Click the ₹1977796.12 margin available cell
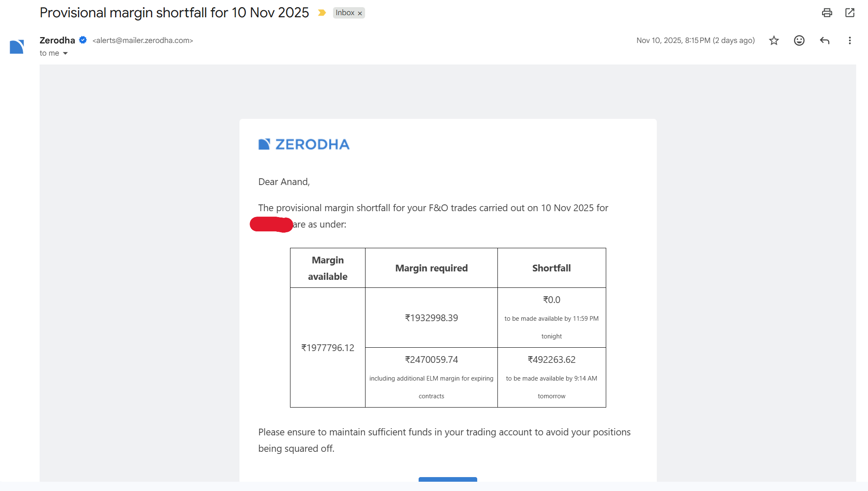The width and height of the screenshot is (868, 491). pos(328,348)
